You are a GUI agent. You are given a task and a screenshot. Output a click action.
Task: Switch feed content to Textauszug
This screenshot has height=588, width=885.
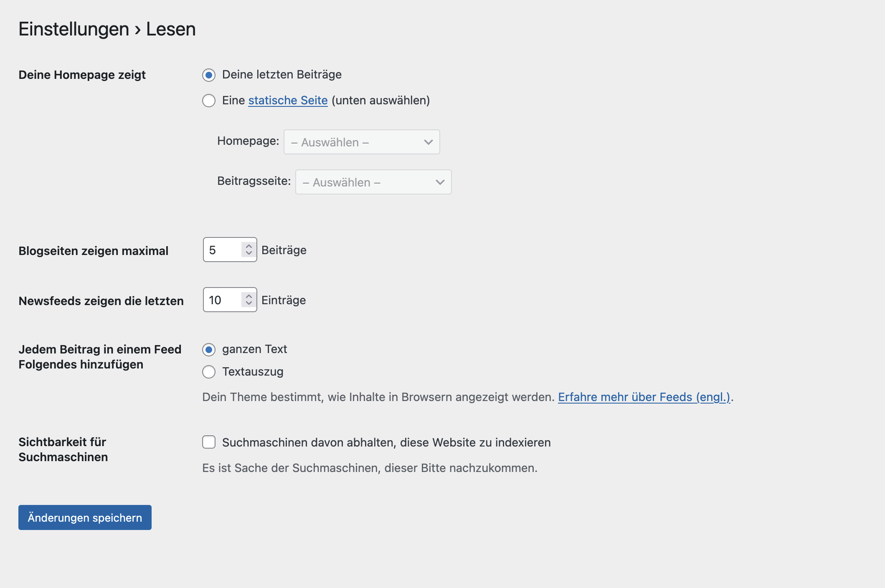pyautogui.click(x=209, y=372)
